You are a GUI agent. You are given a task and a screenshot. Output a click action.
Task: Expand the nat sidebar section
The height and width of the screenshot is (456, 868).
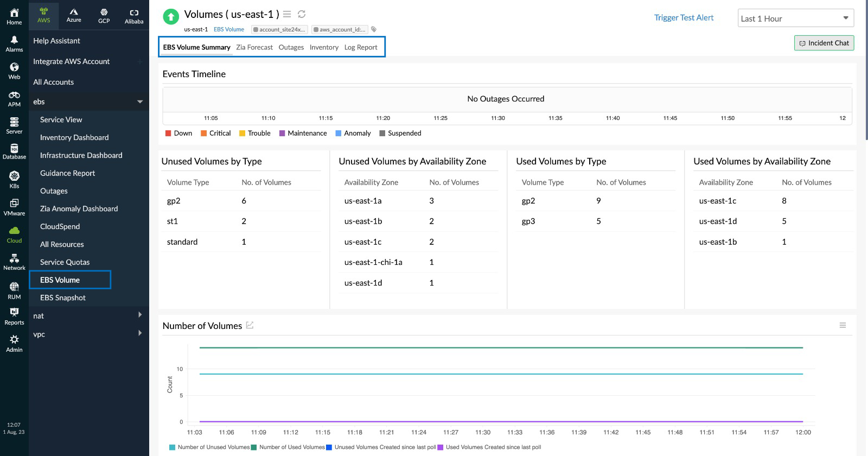tap(140, 315)
